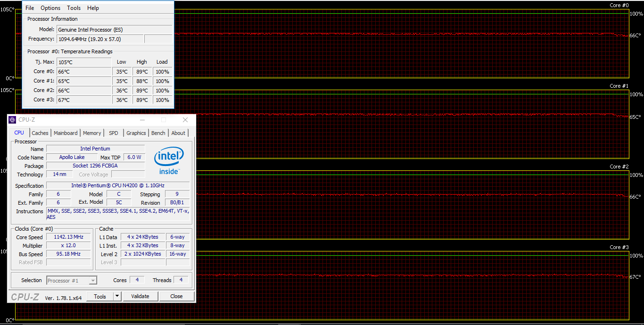Click the CPU-Z title bar app icon

click(12, 120)
